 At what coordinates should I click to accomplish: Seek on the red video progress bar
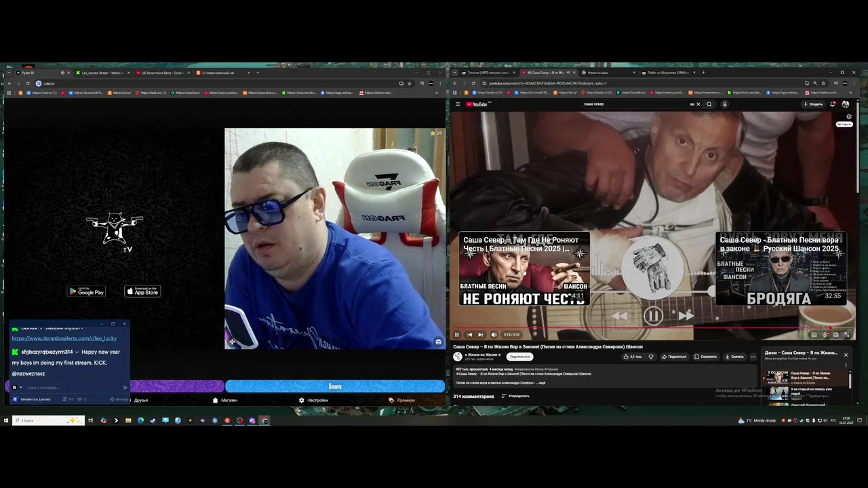point(653,328)
